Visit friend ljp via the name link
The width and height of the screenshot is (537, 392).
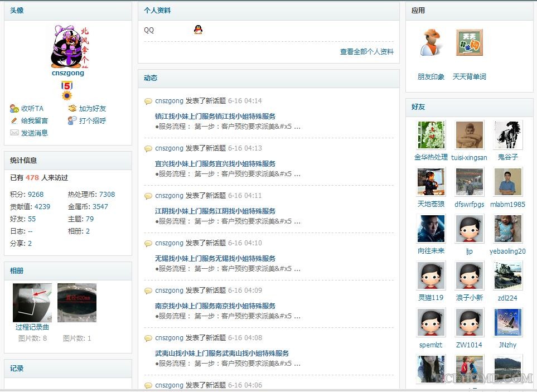(469, 251)
